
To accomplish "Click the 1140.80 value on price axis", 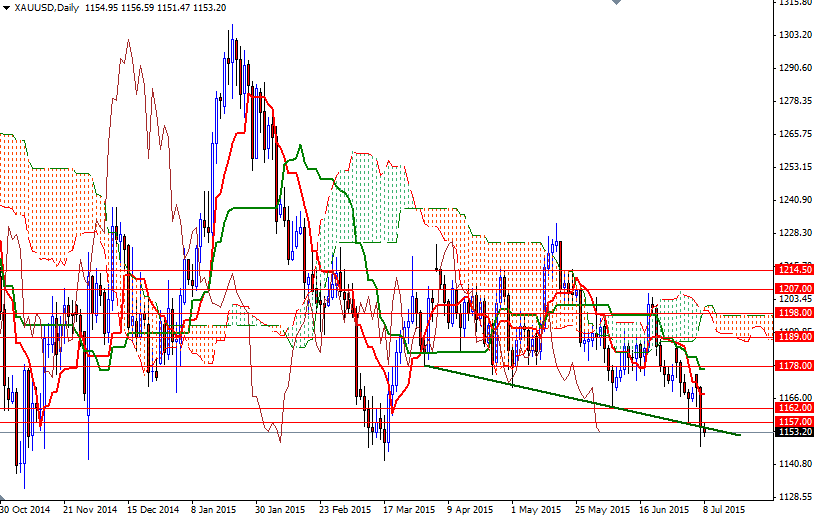I will click(794, 464).
